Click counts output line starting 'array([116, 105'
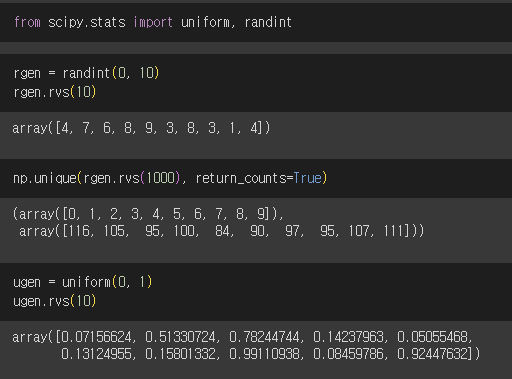Viewport: 512px width, 379px height. pos(222,231)
